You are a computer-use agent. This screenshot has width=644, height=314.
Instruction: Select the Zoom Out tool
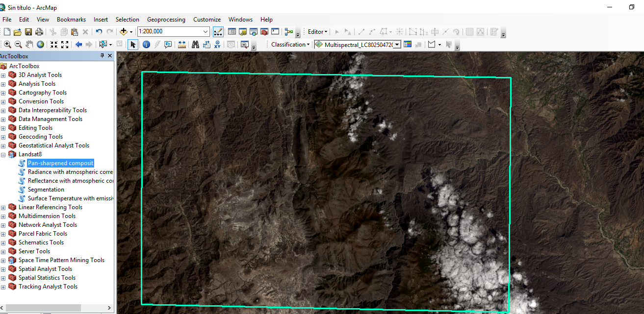[x=18, y=45]
